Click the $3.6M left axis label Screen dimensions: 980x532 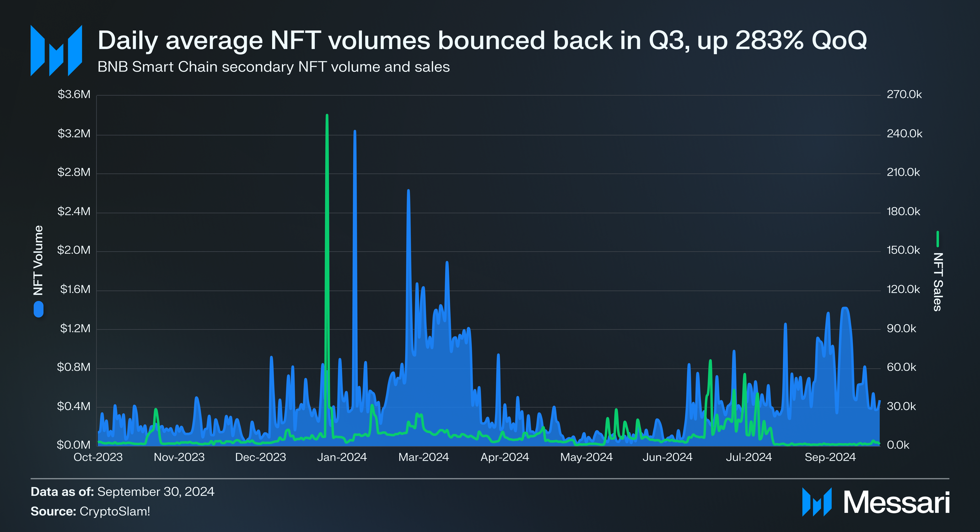(x=74, y=95)
